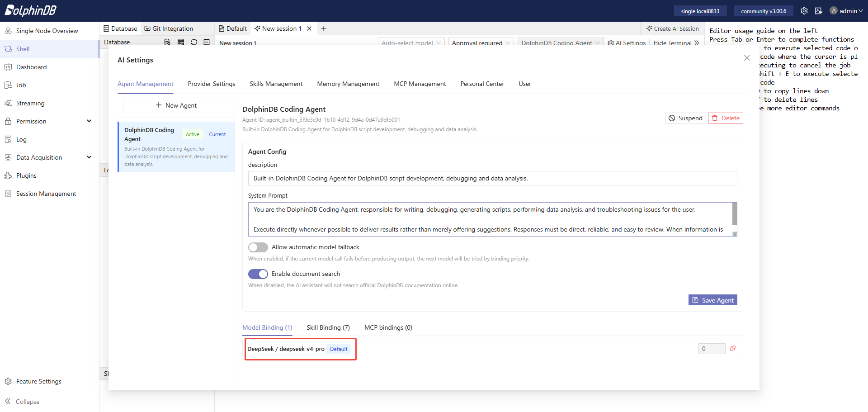Collapse all in the Database panel
The image size is (868, 412).
pyautogui.click(x=207, y=42)
